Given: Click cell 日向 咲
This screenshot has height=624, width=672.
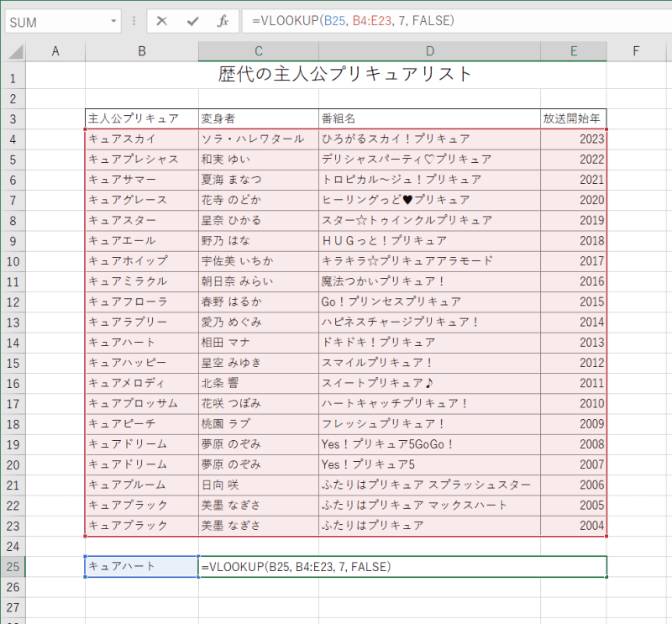Looking at the screenshot, I should coord(259,485).
